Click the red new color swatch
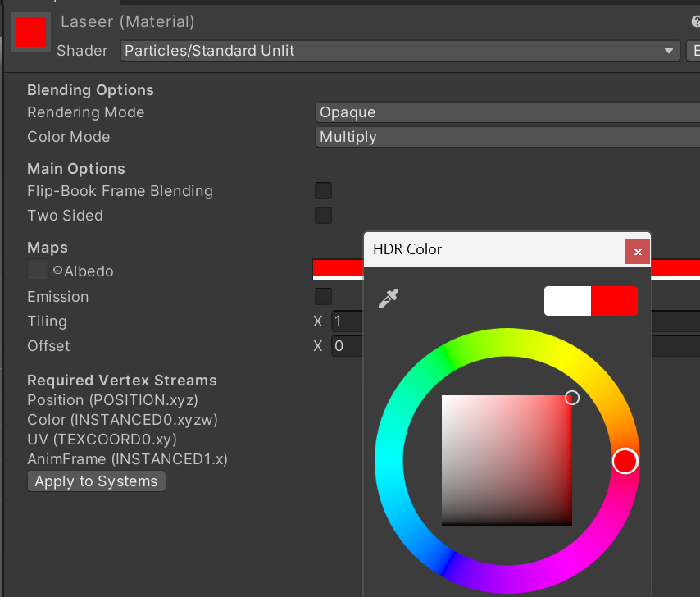 coord(614,301)
